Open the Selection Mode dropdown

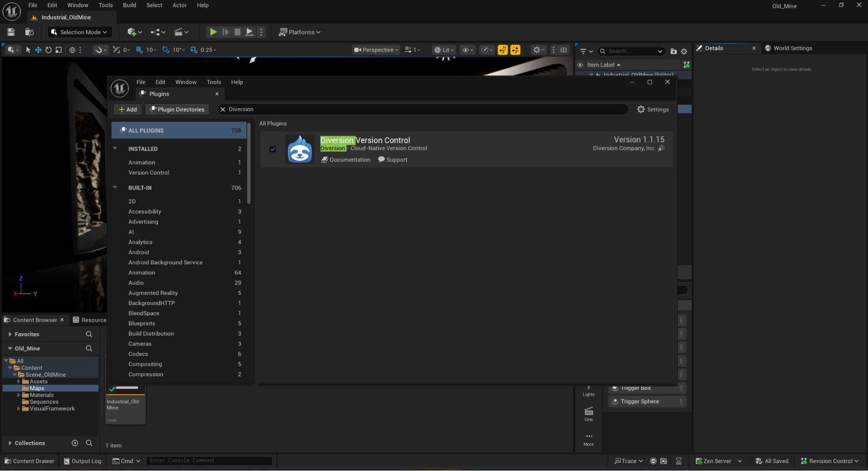(x=79, y=32)
